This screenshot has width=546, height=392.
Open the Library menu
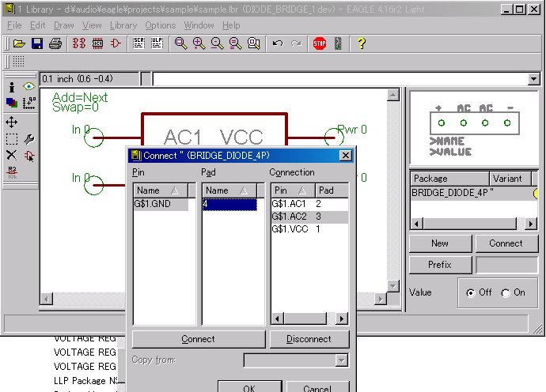[123, 25]
